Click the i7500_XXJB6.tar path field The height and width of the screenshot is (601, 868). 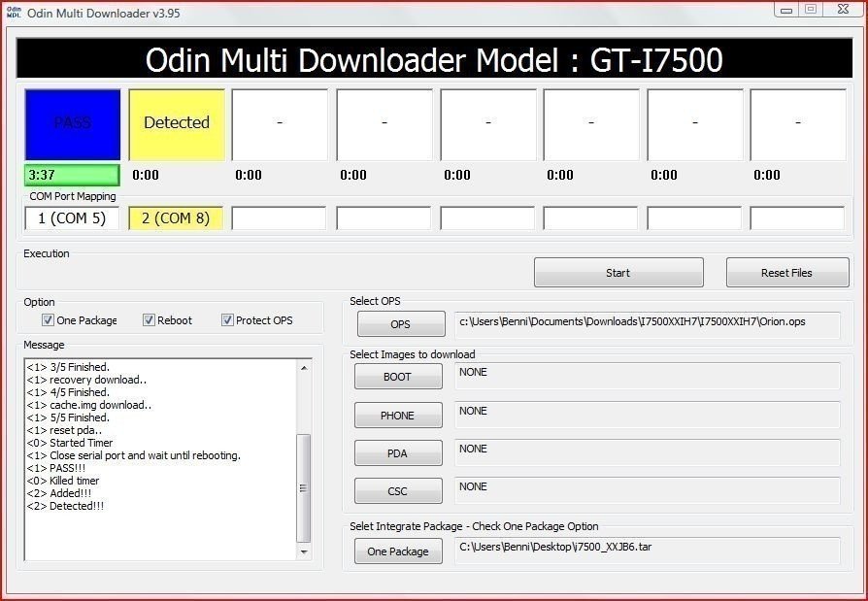click(648, 551)
